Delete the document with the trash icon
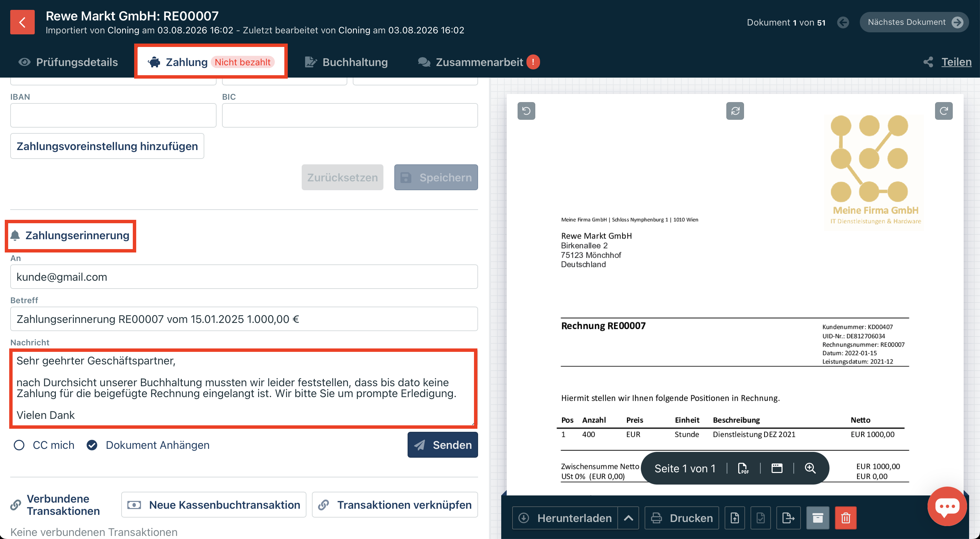 pyautogui.click(x=846, y=518)
